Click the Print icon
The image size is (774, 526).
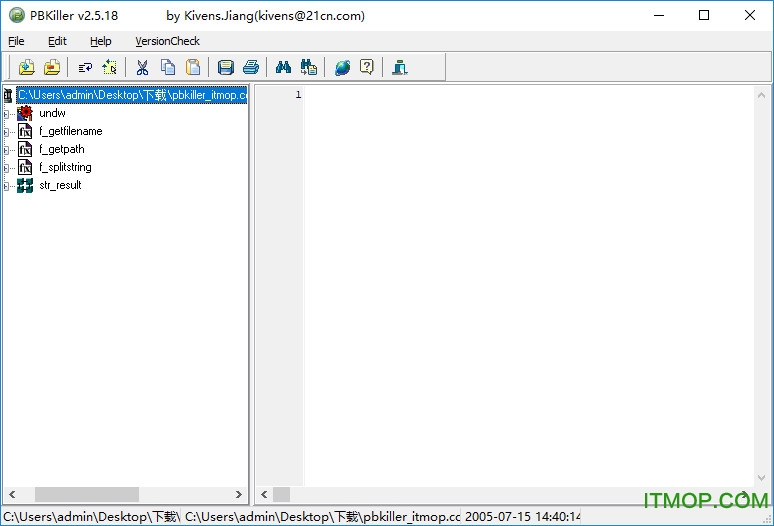251,67
